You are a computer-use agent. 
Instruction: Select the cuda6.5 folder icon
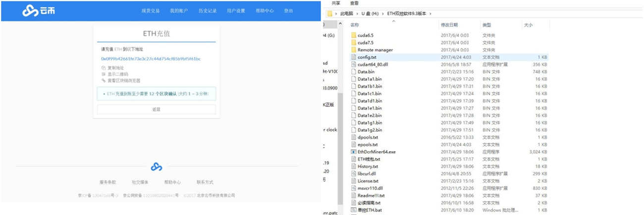[353, 36]
